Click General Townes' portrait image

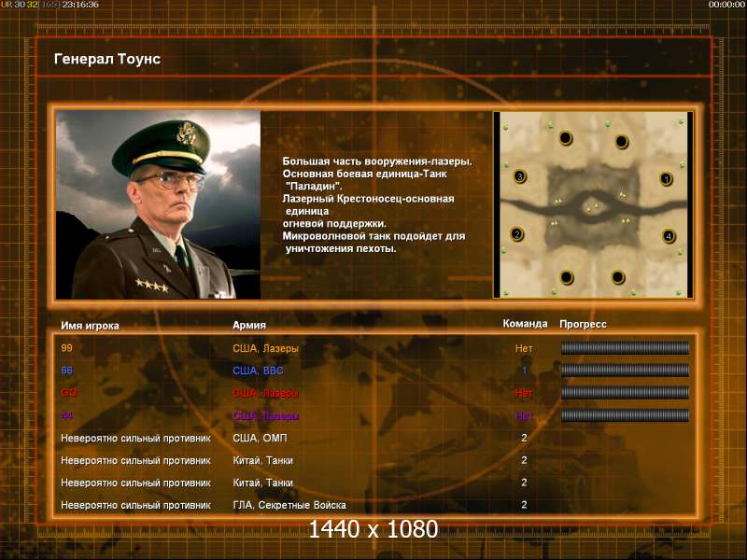coord(158,204)
